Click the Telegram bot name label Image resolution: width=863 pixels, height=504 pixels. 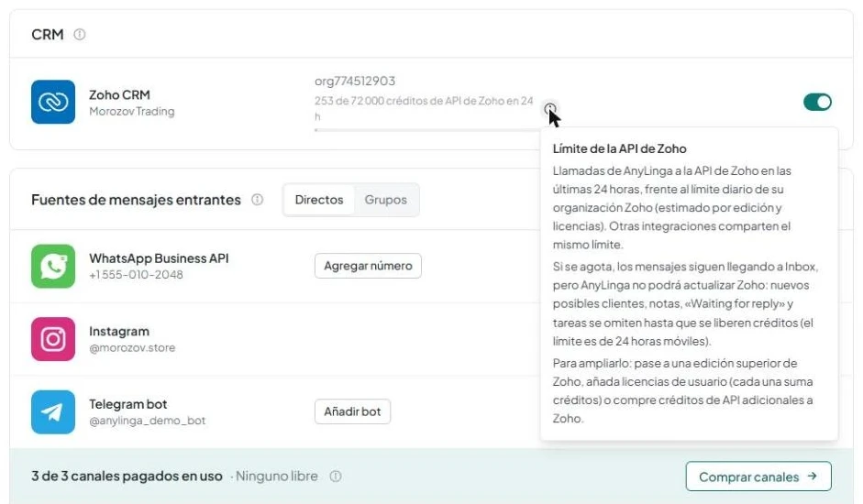click(x=128, y=404)
